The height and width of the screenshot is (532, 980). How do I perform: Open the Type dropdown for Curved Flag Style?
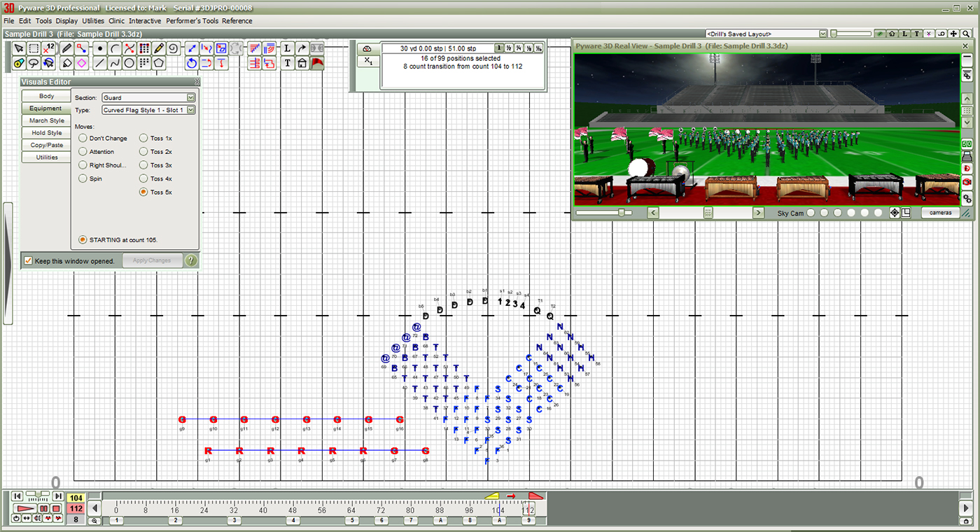coord(190,110)
